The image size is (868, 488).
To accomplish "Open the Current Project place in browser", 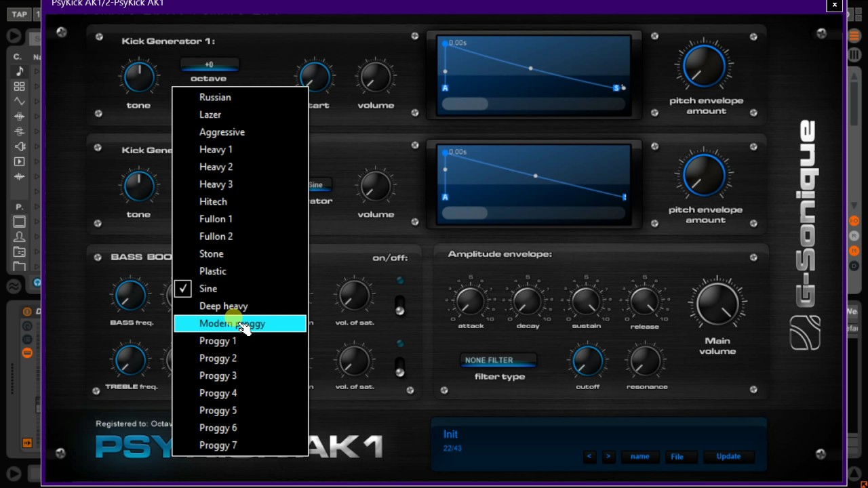I will click(x=19, y=251).
